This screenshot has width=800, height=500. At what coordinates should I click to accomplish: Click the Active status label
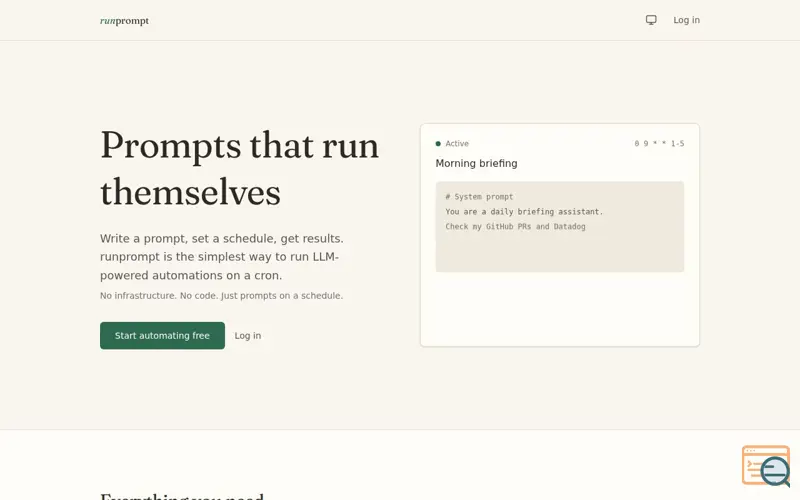click(457, 143)
